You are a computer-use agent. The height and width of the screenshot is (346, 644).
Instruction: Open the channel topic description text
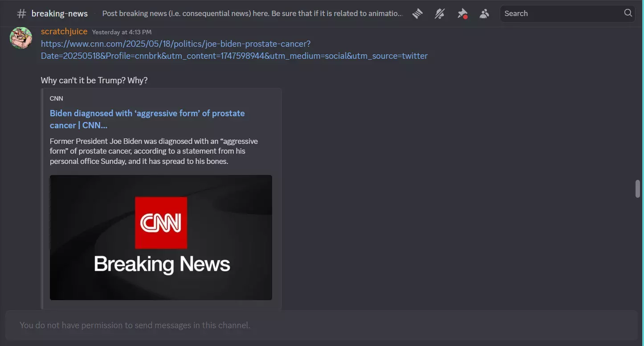pyautogui.click(x=253, y=13)
